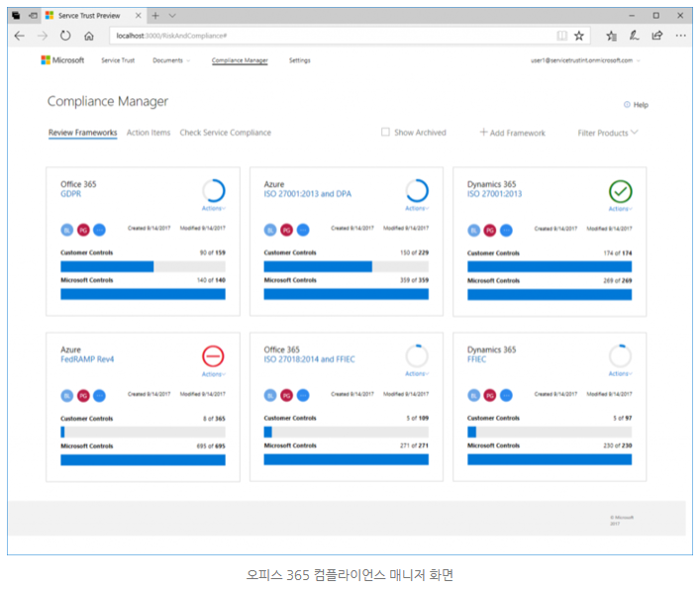
Task: Open Actions dropdown on Office 365 GDPR card
Action: pos(213,209)
